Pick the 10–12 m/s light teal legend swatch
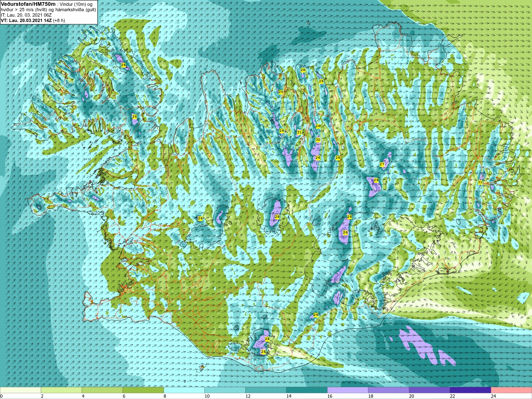 225,390
